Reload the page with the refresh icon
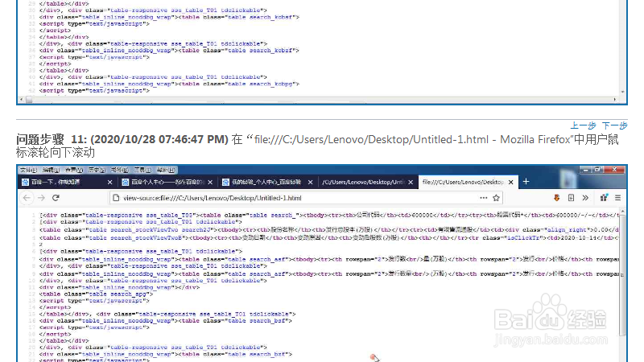Viewport: 644px width, 362px height. click(x=56, y=198)
